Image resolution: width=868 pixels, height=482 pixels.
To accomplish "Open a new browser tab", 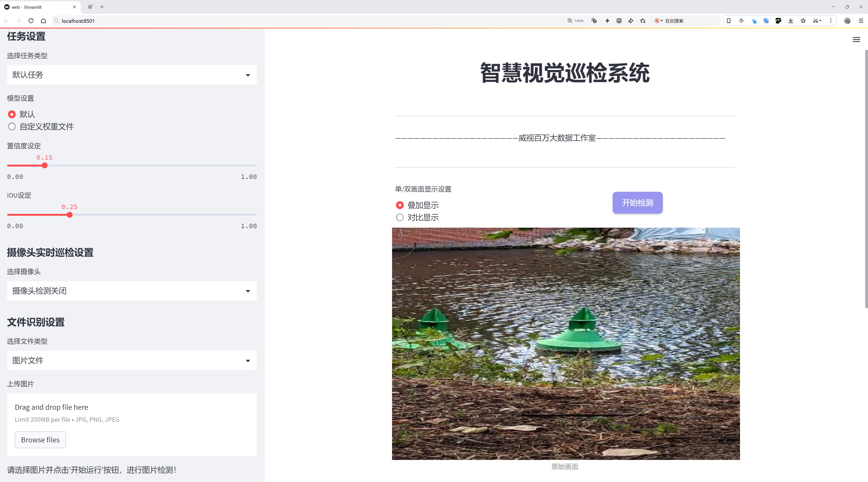I will pos(102,7).
